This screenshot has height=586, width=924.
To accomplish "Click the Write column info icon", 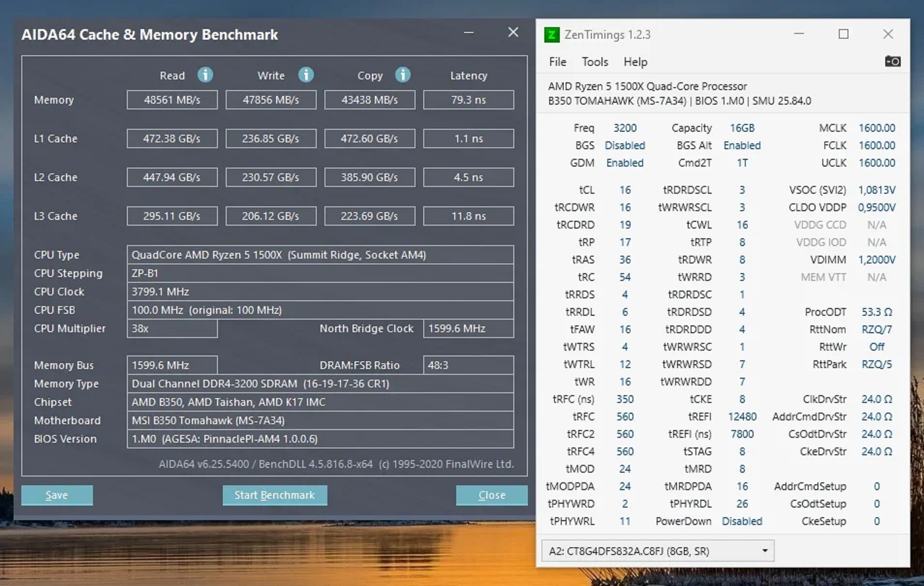I will (306, 75).
